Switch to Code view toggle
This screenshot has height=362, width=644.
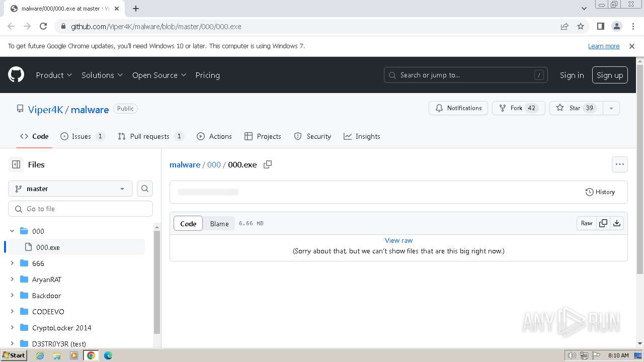pos(188,224)
